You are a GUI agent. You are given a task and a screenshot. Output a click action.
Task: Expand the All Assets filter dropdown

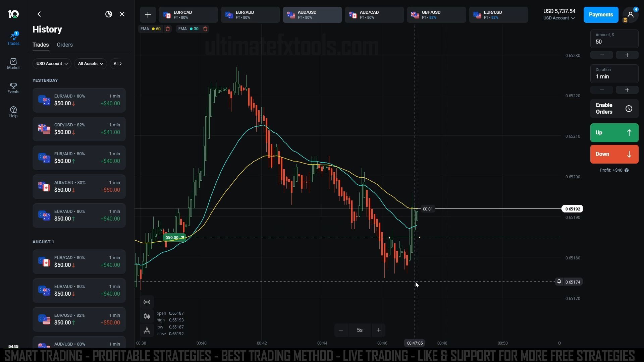tap(91, 64)
